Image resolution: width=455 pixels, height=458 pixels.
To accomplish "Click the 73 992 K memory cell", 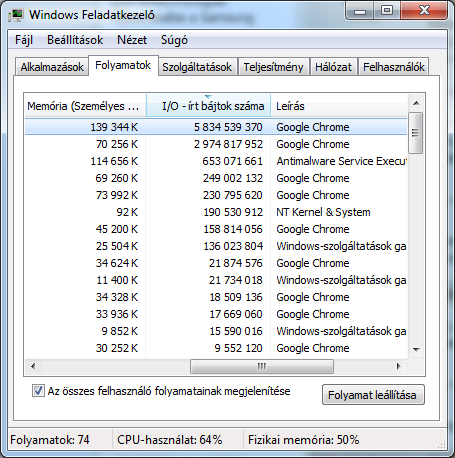I will 117,195.
